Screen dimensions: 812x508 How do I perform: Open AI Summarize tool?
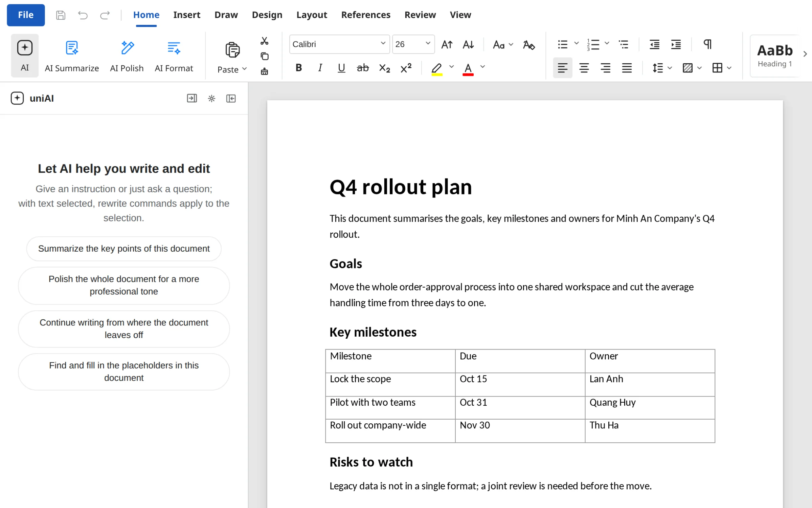pos(72,56)
